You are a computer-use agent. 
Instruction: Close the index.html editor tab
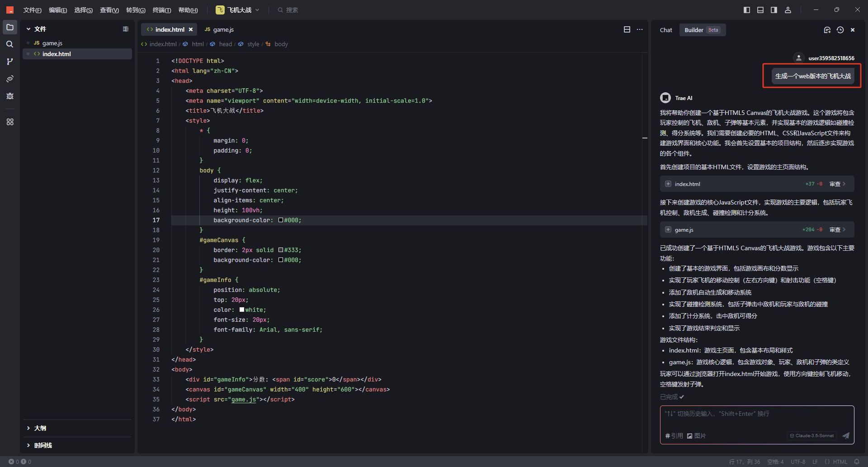pyautogui.click(x=191, y=29)
